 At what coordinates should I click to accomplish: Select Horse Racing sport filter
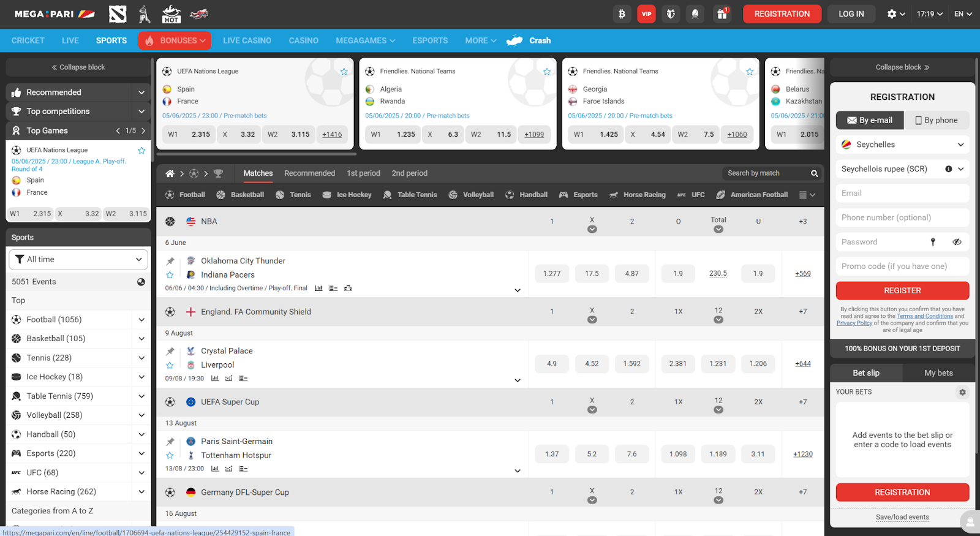(x=637, y=195)
